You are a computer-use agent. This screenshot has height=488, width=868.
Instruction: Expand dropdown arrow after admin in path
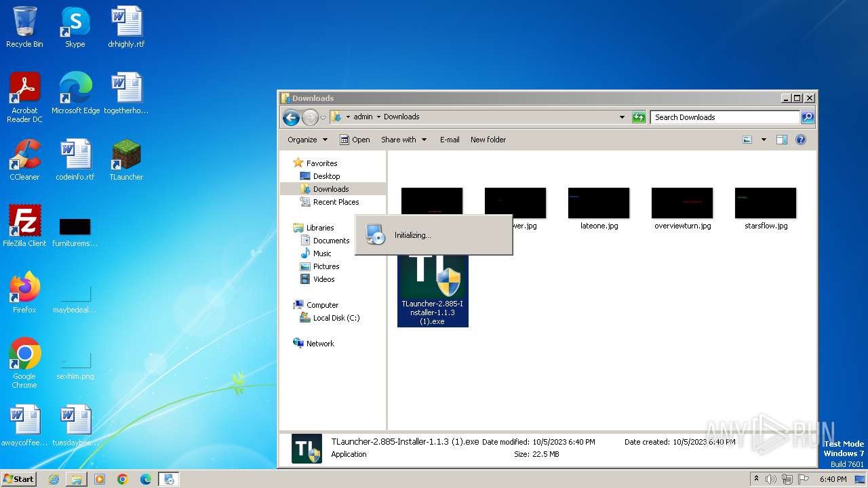point(378,117)
